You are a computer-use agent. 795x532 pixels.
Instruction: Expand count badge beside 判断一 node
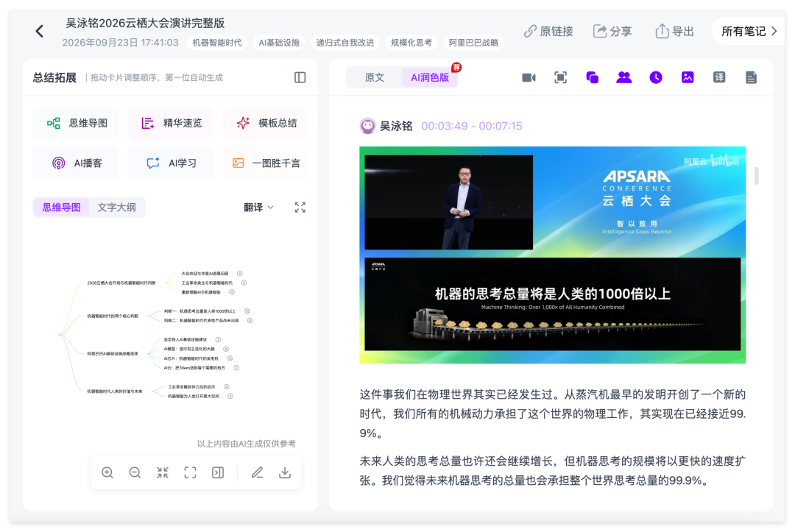pyautogui.click(x=247, y=311)
